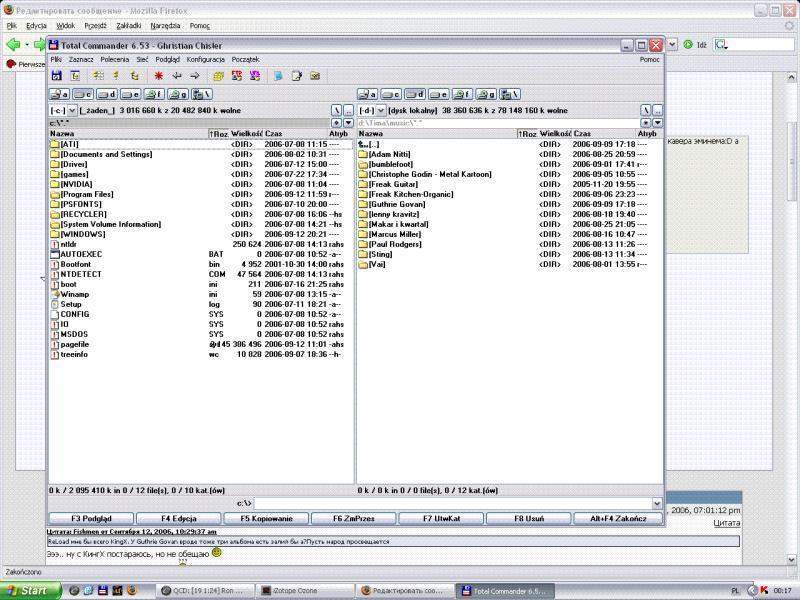Open Notepad icon in toolbar

pyautogui.click(x=296, y=75)
